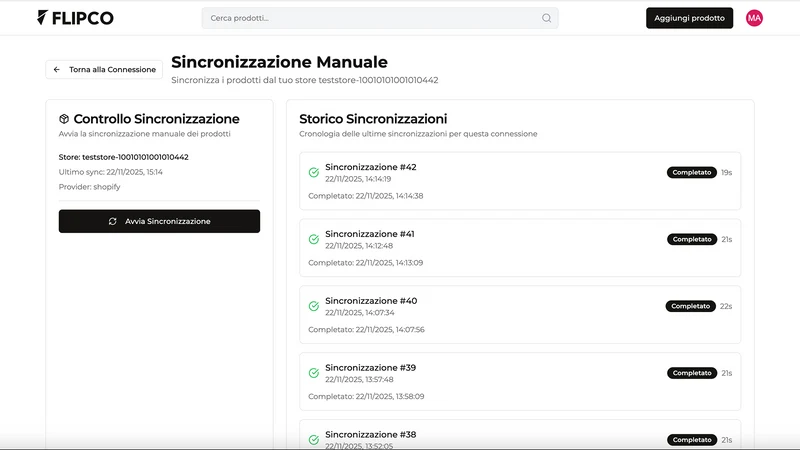Select the Sincronizzazione #40 title
Viewport: 800px width, 450px height.
coord(371,301)
